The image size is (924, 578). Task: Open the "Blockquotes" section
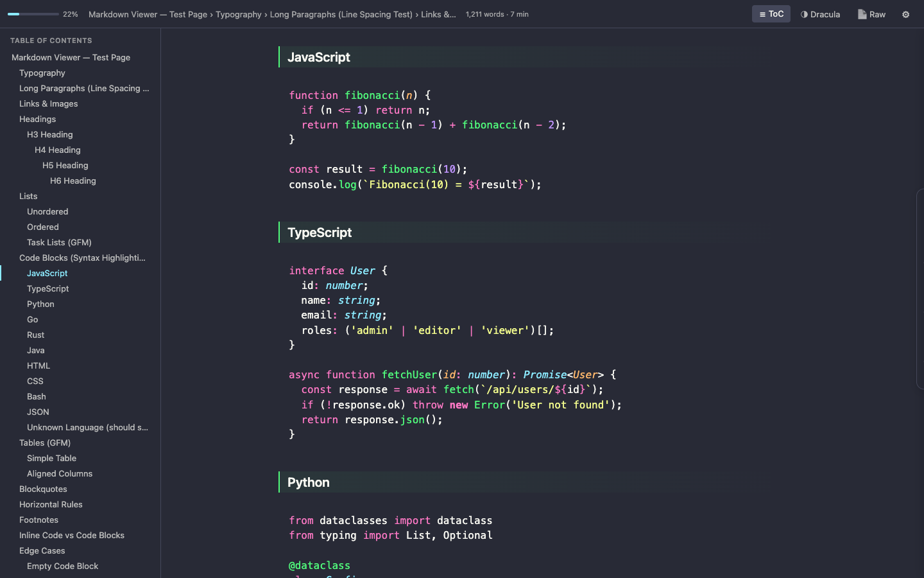43,489
